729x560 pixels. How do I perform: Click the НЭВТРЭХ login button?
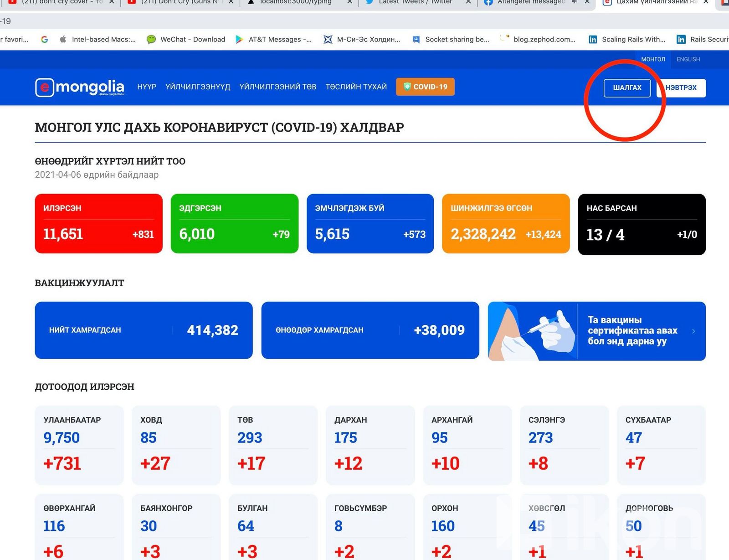(x=681, y=88)
